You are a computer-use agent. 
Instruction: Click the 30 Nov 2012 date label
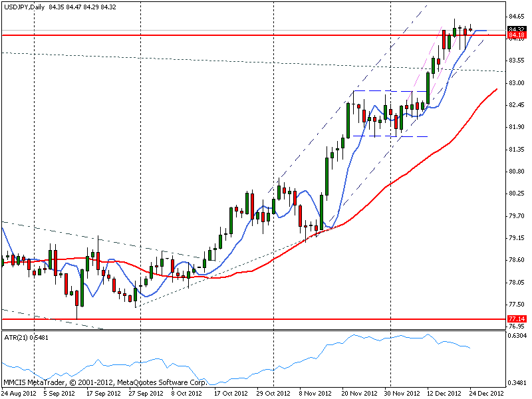click(x=402, y=393)
